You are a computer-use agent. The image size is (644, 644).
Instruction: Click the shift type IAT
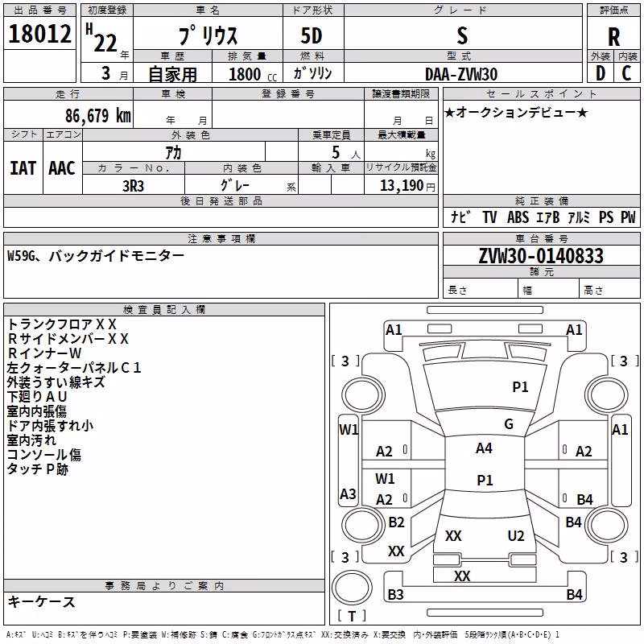click(x=23, y=168)
